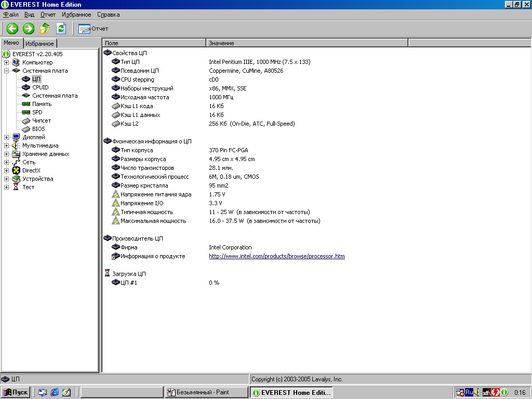Expand the Тест tree node
532x399 pixels.
pyautogui.click(x=6, y=187)
